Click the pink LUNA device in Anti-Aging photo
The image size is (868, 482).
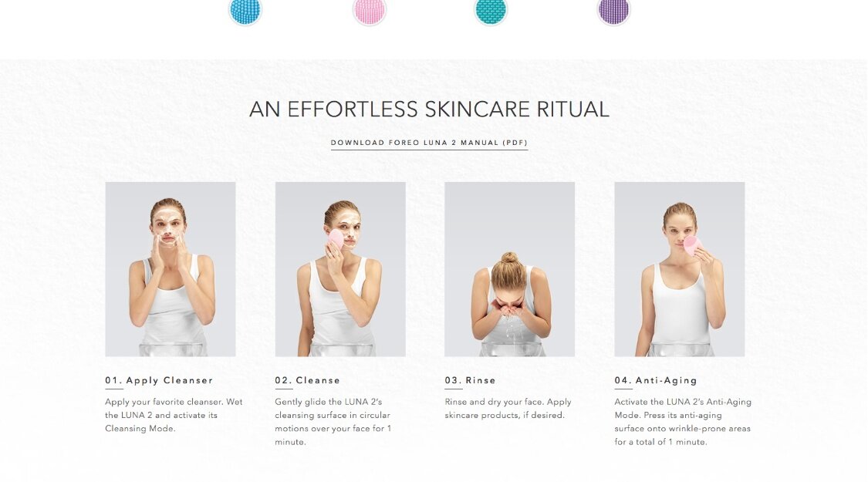(692, 246)
